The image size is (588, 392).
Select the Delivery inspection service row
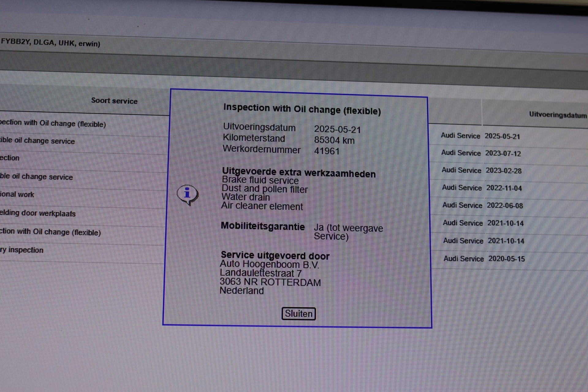(x=22, y=250)
